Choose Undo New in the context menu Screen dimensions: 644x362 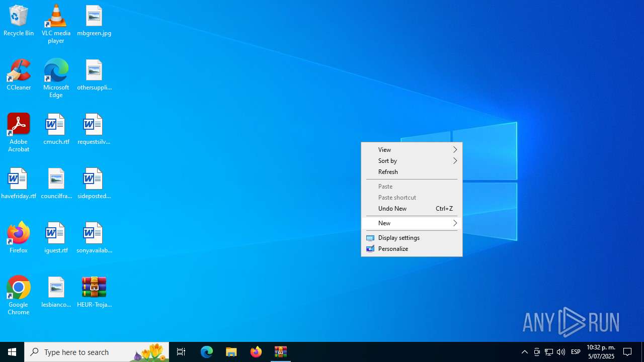point(412,209)
